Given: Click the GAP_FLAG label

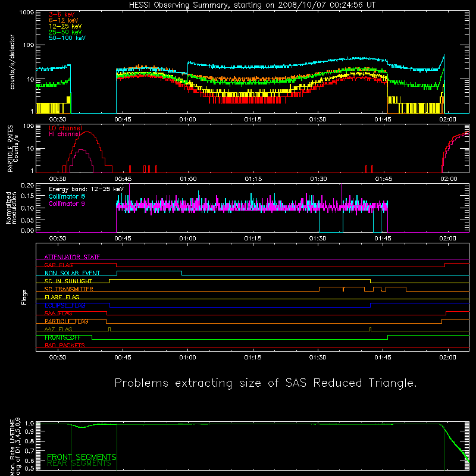Looking at the screenshot, I should coord(59,265).
